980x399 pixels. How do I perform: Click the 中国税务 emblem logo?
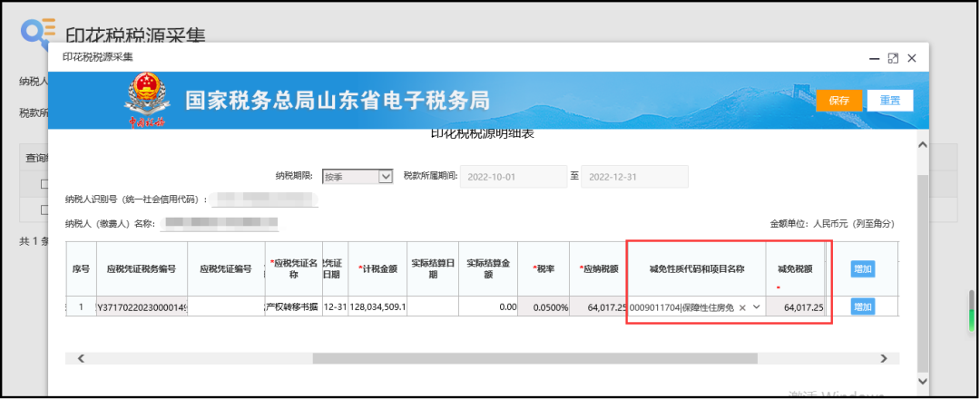147,101
